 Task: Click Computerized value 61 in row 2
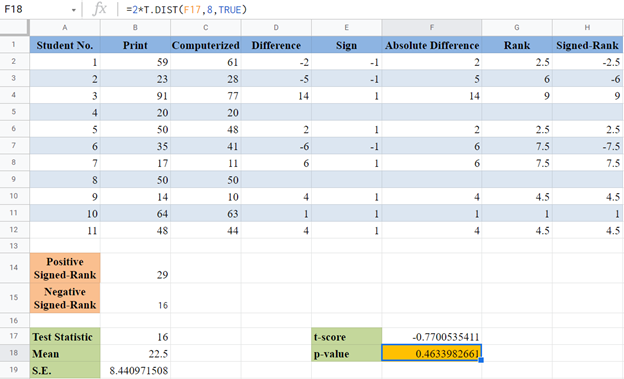coord(206,62)
